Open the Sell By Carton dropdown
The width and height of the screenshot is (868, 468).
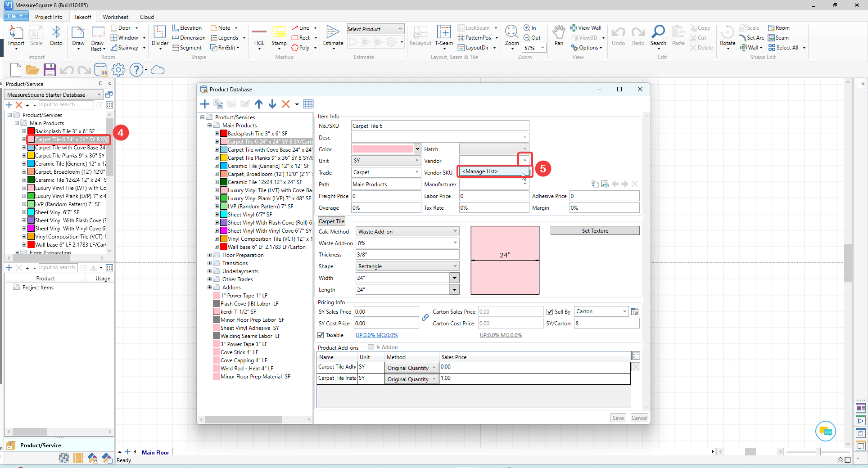click(x=601, y=311)
